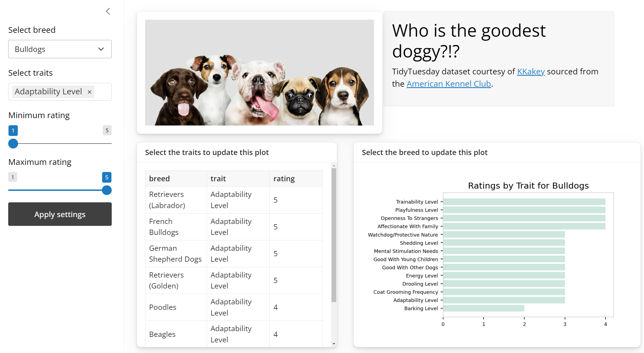Remove the Adaptability Level trait tag

pos(89,92)
